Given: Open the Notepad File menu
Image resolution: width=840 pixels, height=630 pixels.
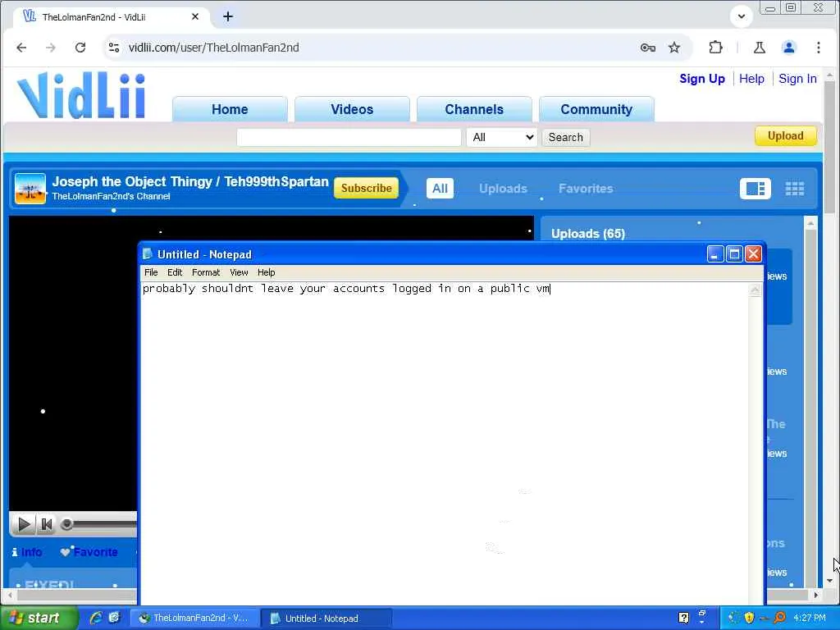Looking at the screenshot, I should (151, 272).
